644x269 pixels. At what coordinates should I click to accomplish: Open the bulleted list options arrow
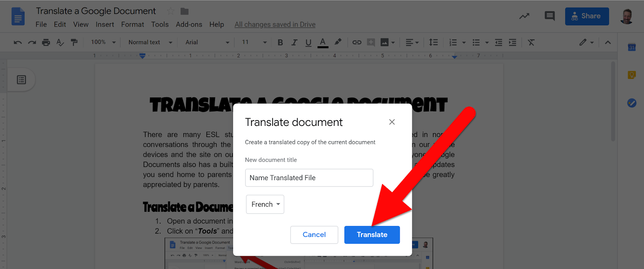[x=487, y=42]
